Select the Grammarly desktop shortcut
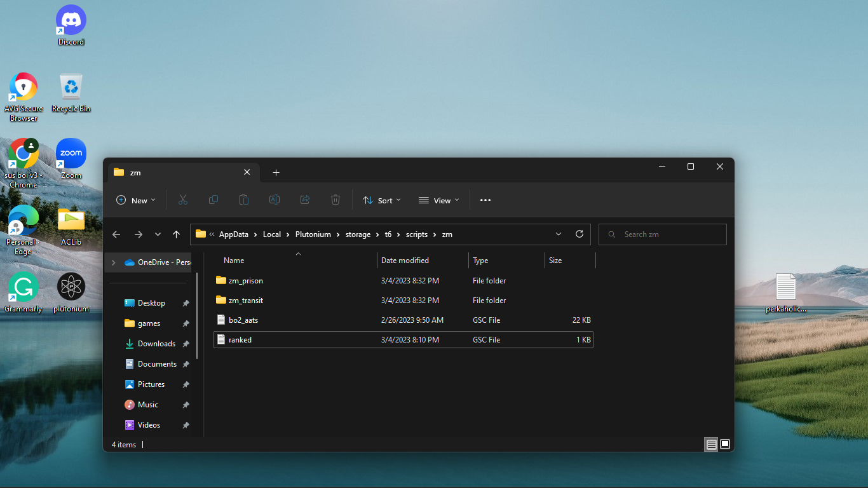 24,292
